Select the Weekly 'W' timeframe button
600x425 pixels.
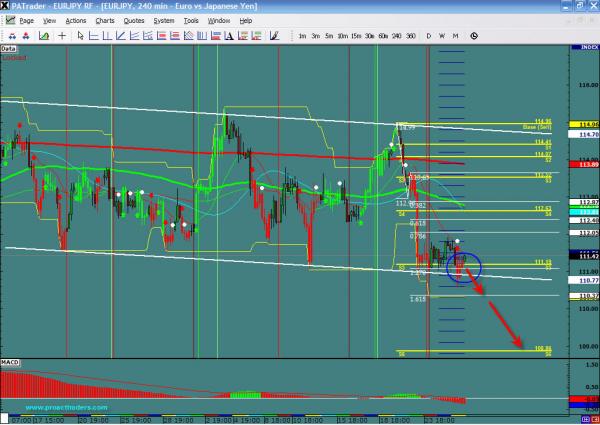(442, 35)
